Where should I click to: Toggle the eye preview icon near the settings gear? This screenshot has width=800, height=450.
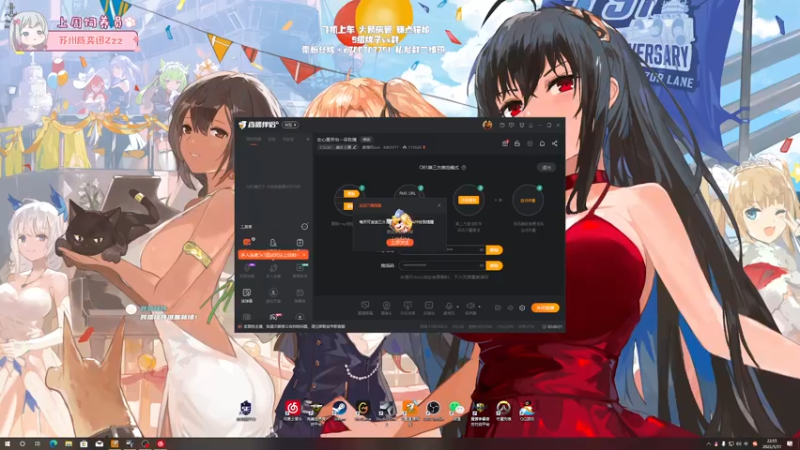click(x=510, y=308)
